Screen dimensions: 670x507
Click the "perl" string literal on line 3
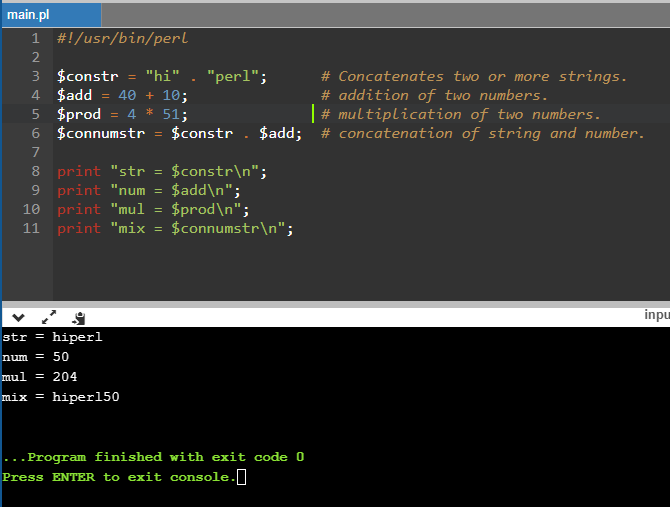(233, 76)
